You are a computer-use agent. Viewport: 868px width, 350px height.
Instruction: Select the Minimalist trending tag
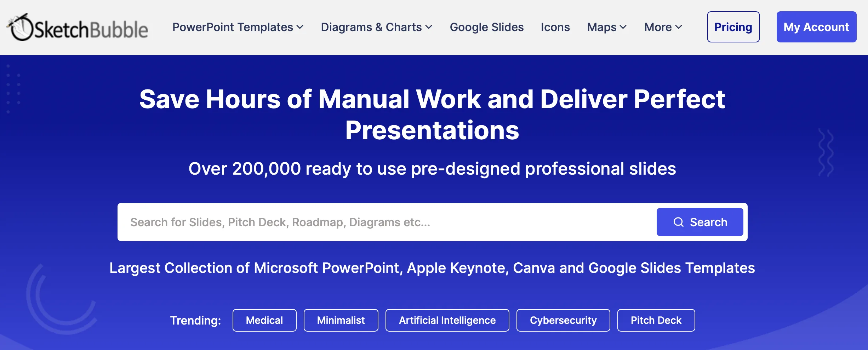[341, 320]
